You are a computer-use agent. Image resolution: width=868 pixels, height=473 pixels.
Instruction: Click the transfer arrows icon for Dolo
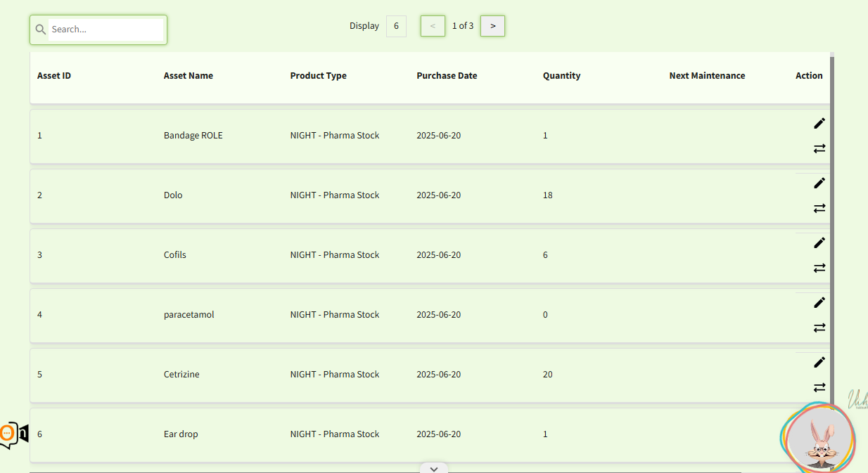pyautogui.click(x=819, y=208)
